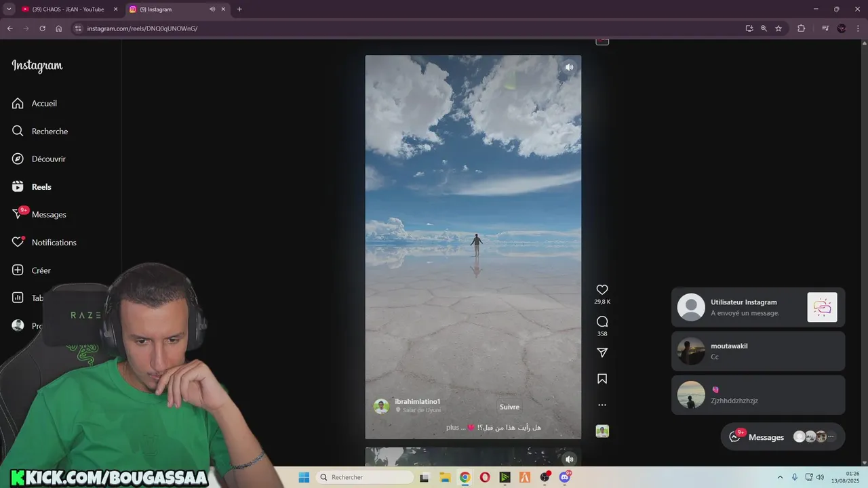This screenshot has width=868, height=488.
Task: Close the Instagram tab
Action: tap(224, 9)
